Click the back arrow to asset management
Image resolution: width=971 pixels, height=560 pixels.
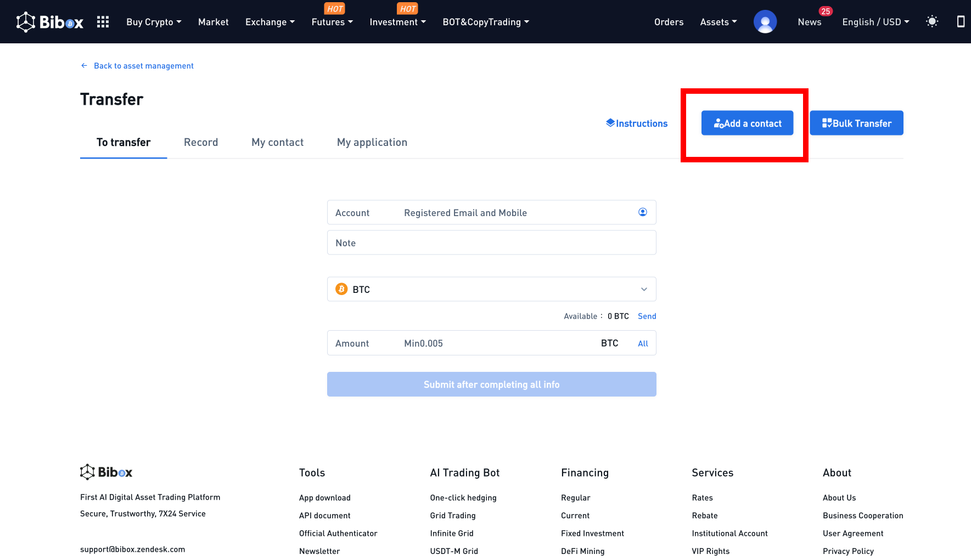[84, 66]
